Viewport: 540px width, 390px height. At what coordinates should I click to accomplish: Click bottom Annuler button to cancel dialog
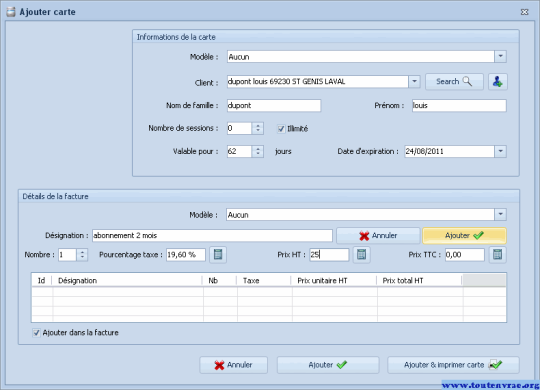pyautogui.click(x=233, y=365)
